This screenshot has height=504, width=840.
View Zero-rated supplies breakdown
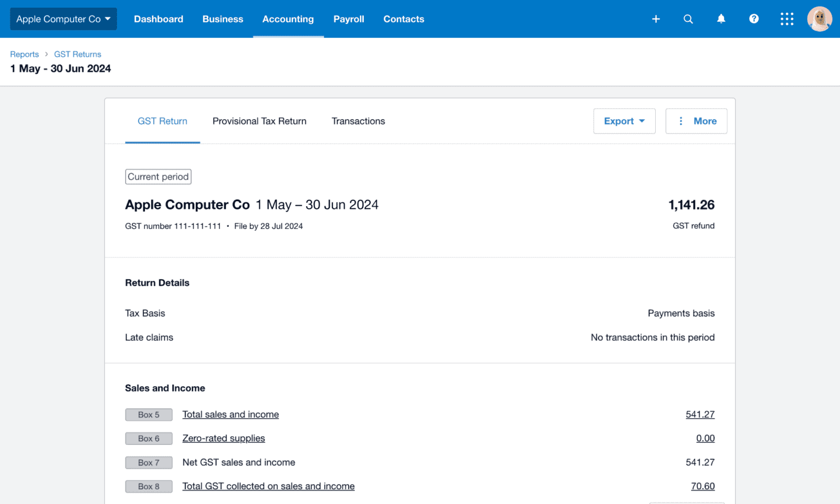click(x=224, y=438)
